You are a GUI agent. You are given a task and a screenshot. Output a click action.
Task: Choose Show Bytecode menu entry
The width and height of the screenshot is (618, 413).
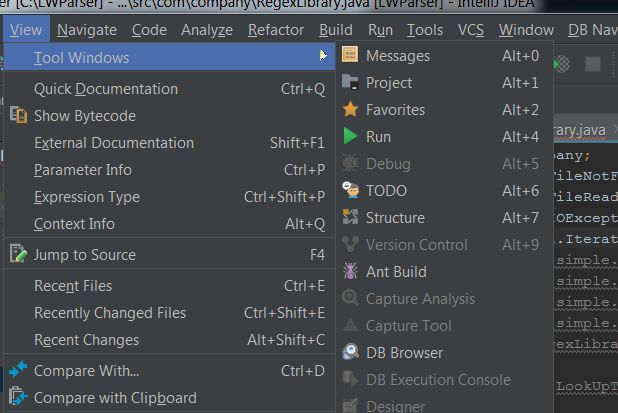pyautogui.click(x=85, y=116)
